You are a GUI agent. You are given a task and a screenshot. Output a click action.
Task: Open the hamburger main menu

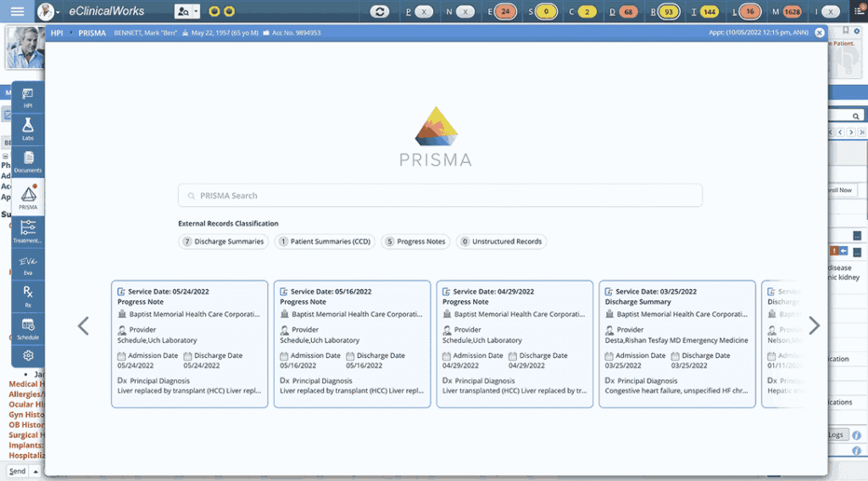tap(17, 11)
